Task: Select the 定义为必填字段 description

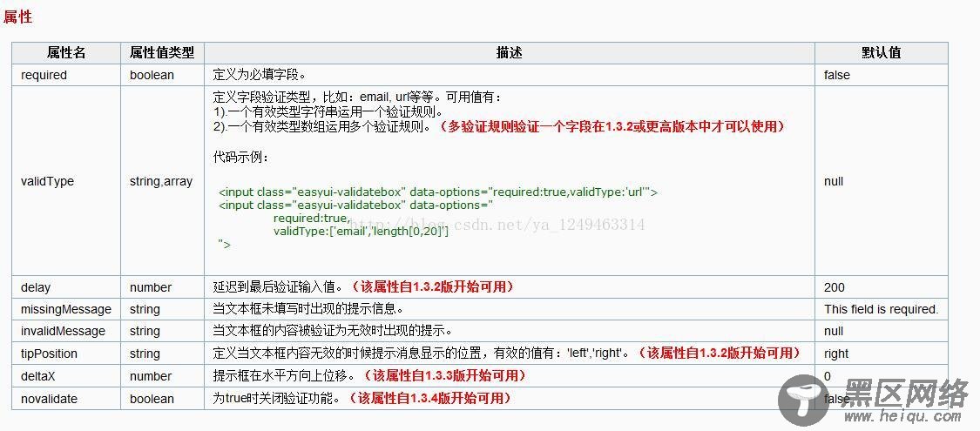Action: [x=260, y=75]
